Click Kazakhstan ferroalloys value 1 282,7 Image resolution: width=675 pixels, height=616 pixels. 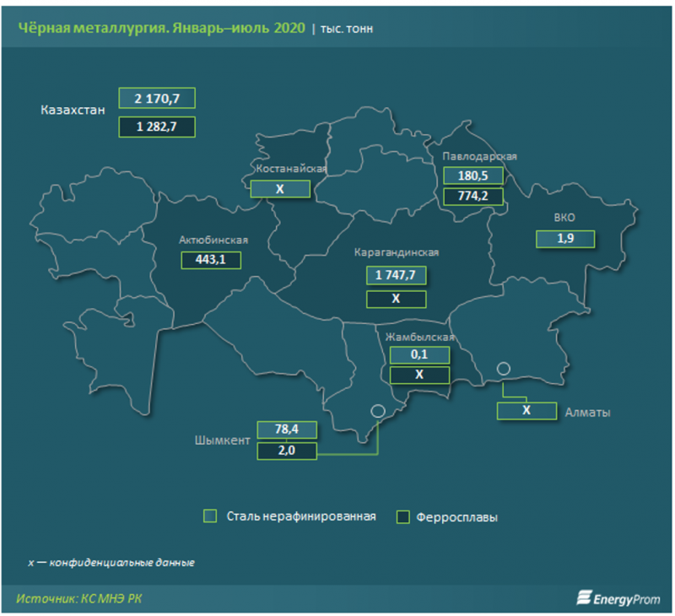pos(157,127)
